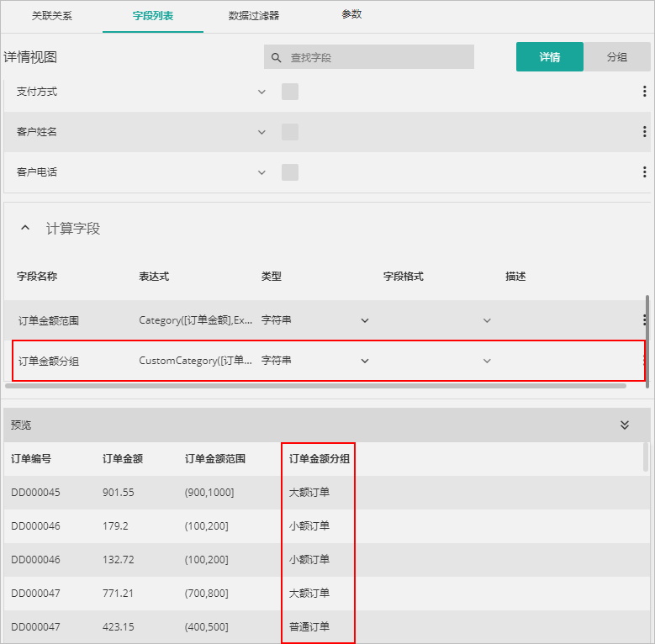Open more options for 支付方式 field
Image resolution: width=655 pixels, height=644 pixels.
point(644,92)
